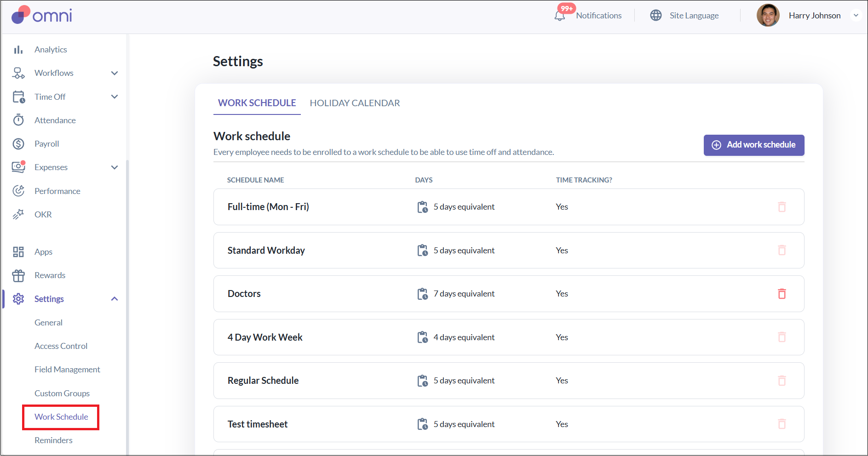Collapse the Settings menu chevron
The width and height of the screenshot is (868, 456).
tap(115, 299)
